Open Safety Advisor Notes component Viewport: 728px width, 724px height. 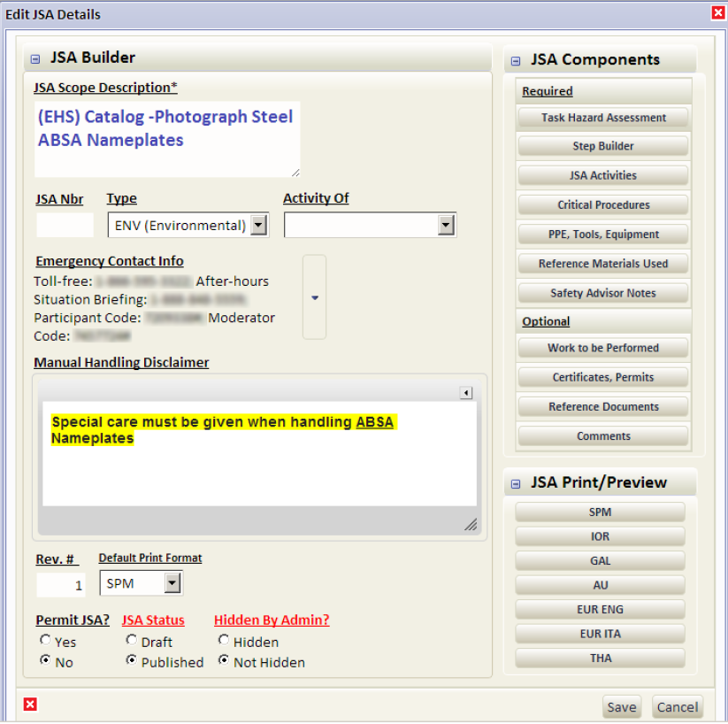(603, 293)
